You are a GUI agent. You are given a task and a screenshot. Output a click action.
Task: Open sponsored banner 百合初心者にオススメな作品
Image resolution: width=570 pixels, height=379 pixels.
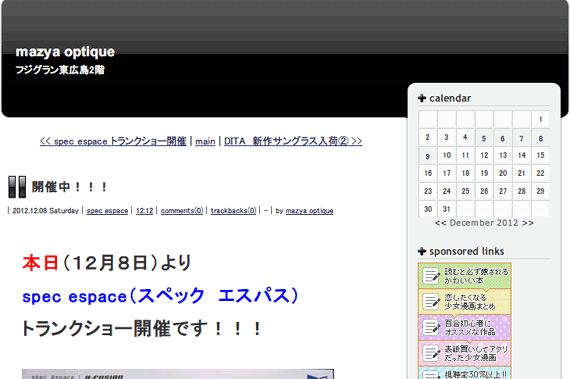point(465,327)
